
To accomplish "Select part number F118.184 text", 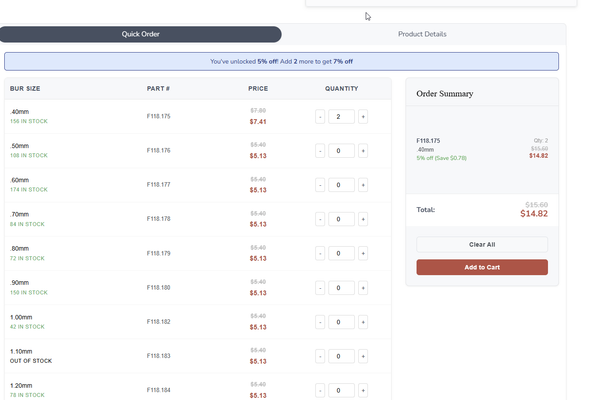I will (158, 390).
